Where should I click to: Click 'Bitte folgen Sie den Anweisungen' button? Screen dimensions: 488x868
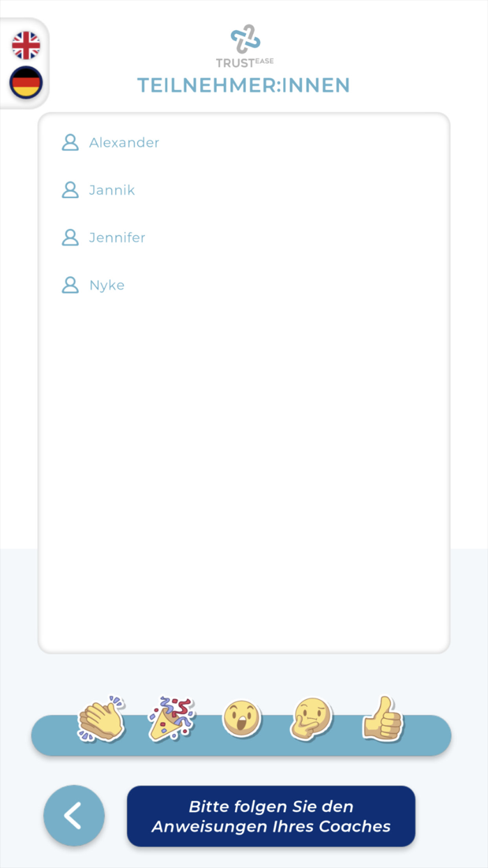click(x=271, y=816)
